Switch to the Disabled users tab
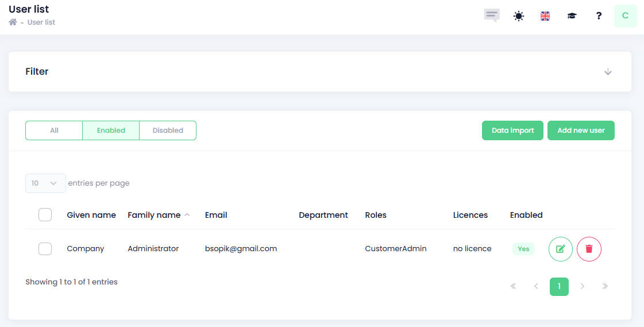This screenshot has height=327, width=644. tap(168, 130)
